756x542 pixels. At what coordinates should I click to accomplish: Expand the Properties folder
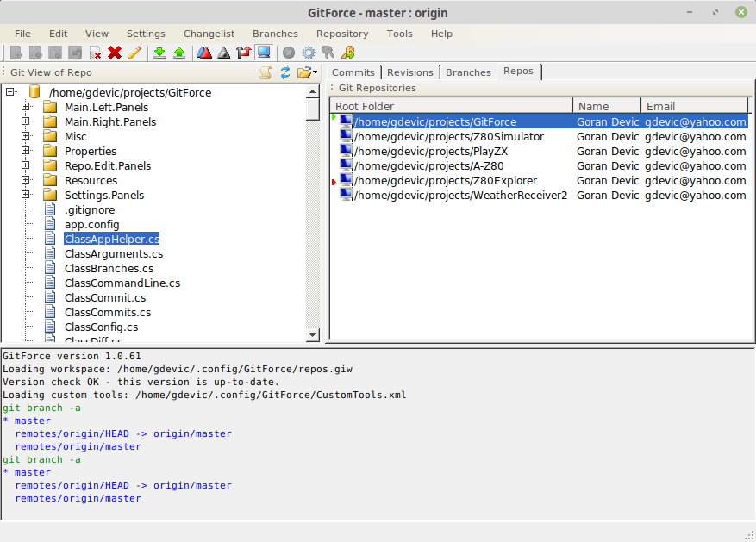pos(26,150)
